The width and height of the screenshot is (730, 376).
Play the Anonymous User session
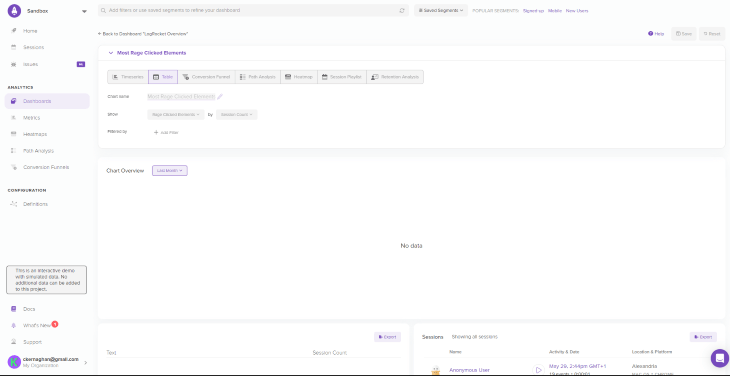coord(539,370)
